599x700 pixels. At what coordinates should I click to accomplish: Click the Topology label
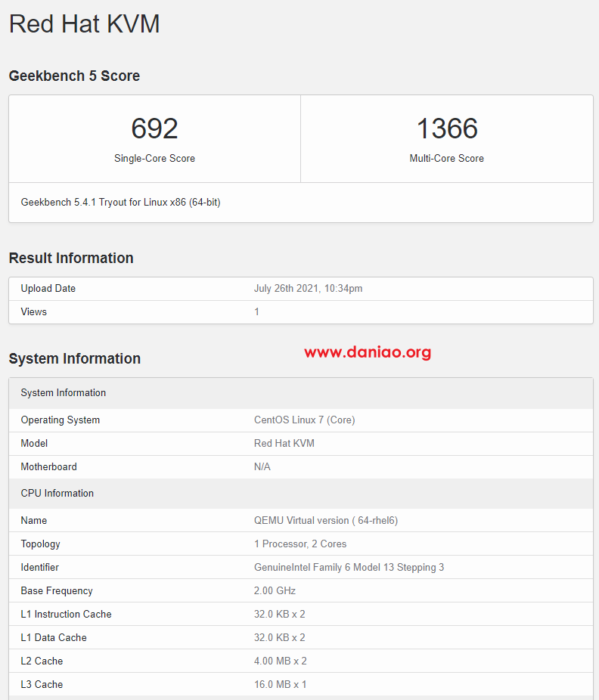pos(40,544)
